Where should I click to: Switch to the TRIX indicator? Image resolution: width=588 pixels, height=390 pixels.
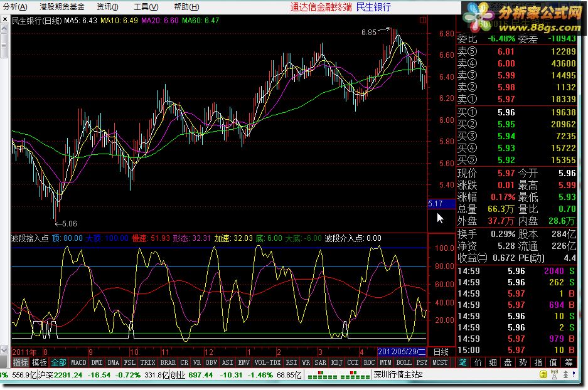pyautogui.click(x=147, y=362)
